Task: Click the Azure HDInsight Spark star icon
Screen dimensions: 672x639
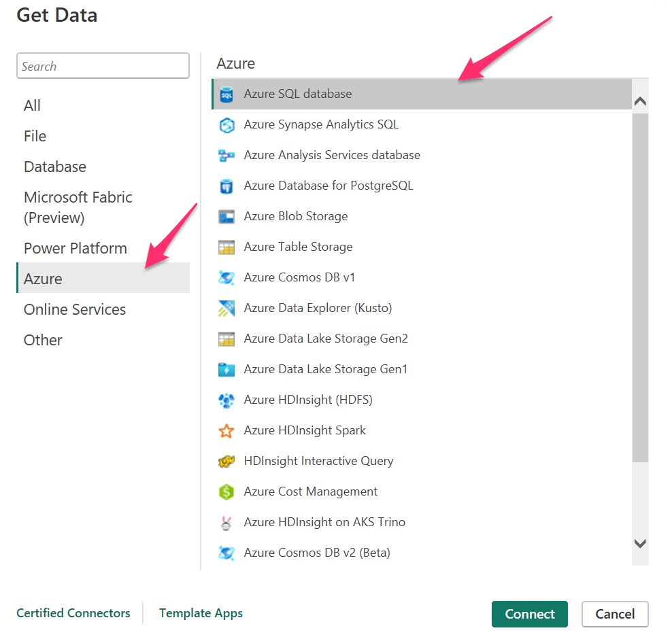Action: click(x=226, y=431)
